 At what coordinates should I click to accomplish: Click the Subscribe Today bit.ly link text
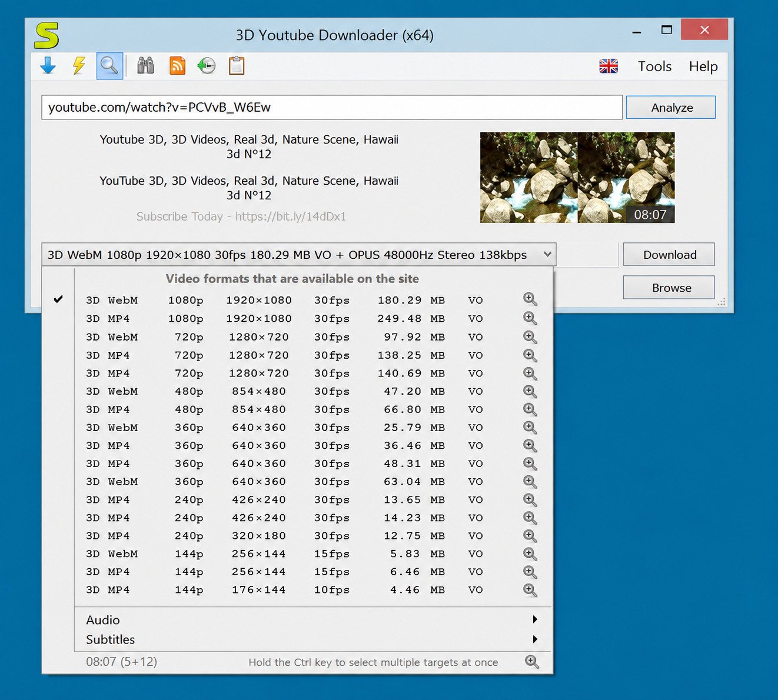241,216
